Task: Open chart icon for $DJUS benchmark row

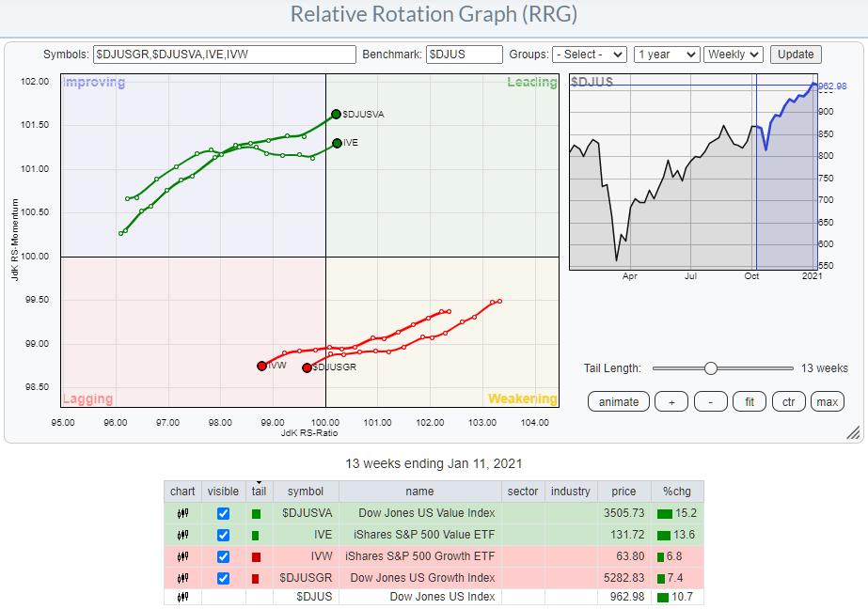Action: pyautogui.click(x=182, y=597)
